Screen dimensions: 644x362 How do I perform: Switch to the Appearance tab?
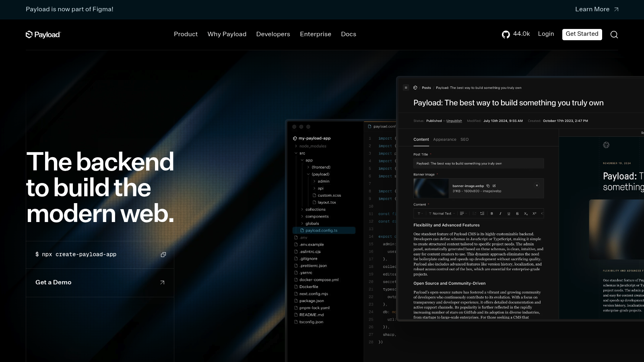[445, 140]
